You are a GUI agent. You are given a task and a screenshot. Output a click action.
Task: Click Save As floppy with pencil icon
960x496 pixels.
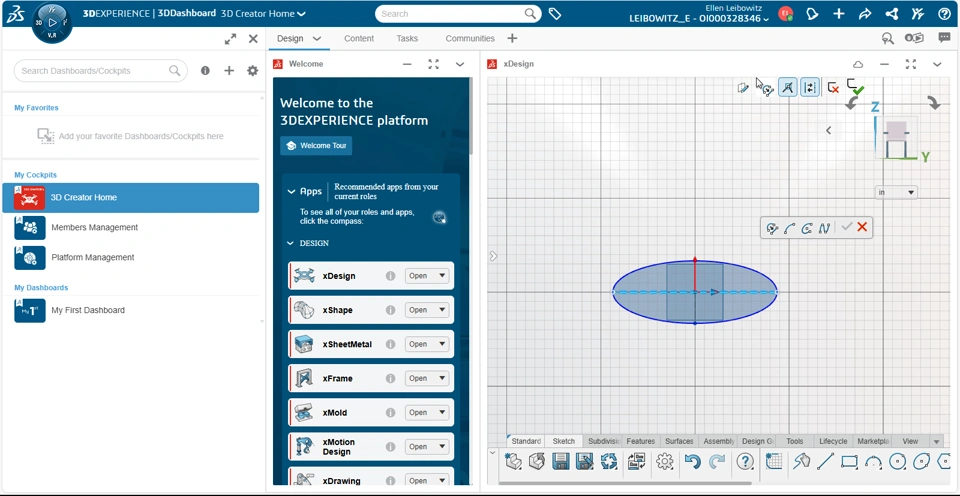point(585,461)
